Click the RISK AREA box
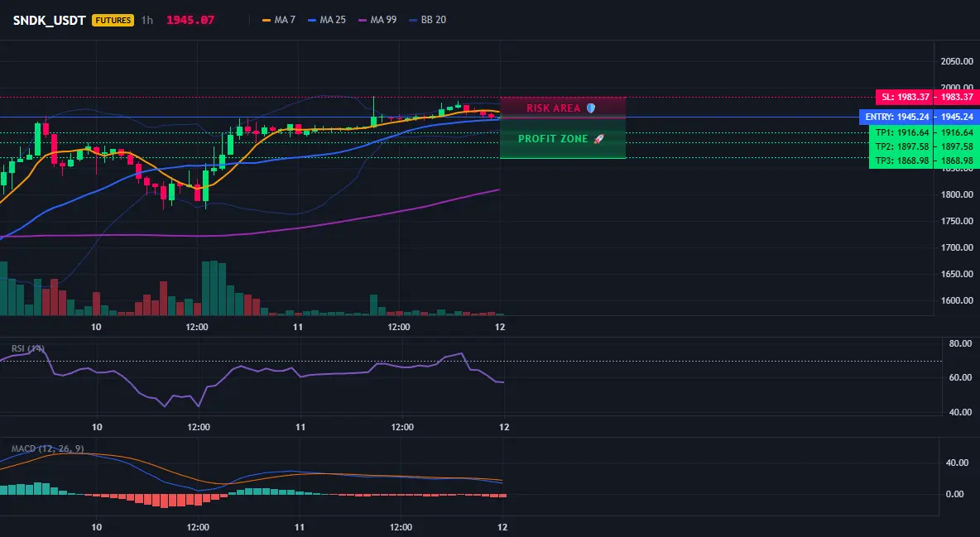This screenshot has width=980, height=537. point(563,108)
